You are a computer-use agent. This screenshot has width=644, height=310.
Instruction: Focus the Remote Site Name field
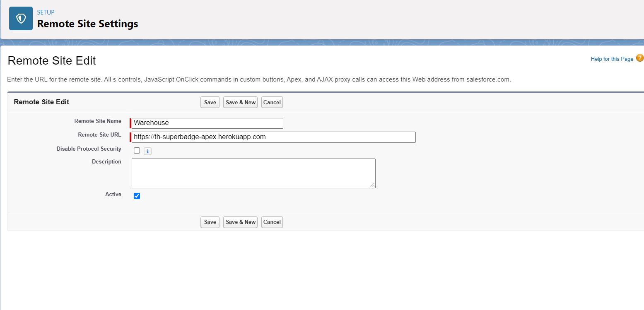[x=207, y=123]
